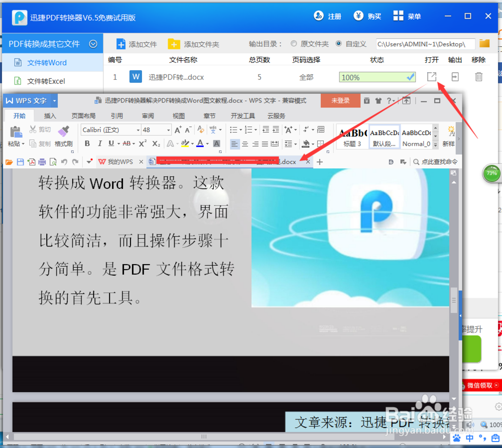Image resolution: width=502 pixels, height=448 pixels.
Task: Switch to the 引用 ribbon tab
Action: tap(117, 116)
